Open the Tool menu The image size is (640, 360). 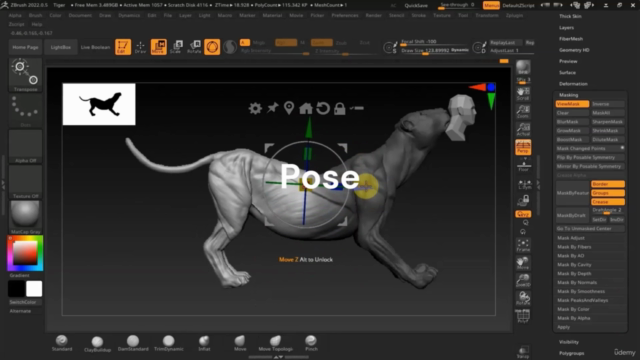tap(462, 16)
